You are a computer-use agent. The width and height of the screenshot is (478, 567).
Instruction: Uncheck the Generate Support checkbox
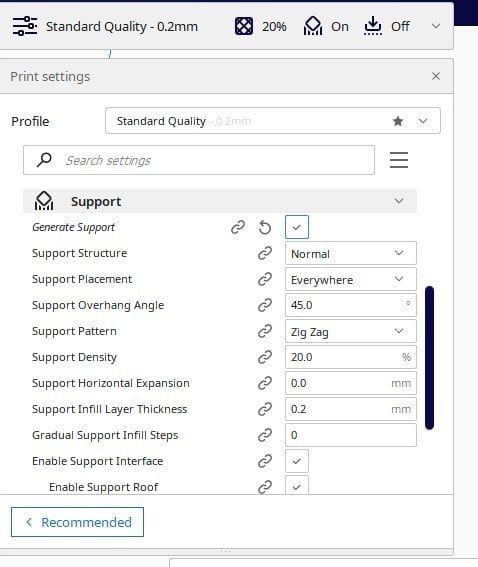[297, 227]
